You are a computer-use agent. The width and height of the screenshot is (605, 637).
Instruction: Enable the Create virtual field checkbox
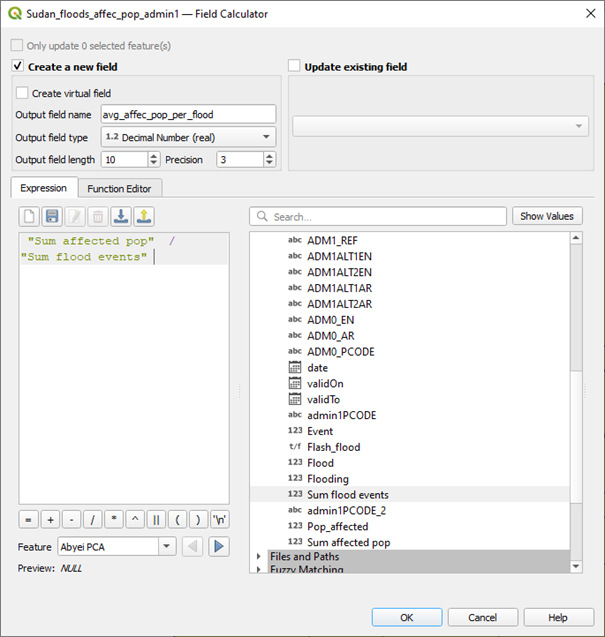point(23,93)
